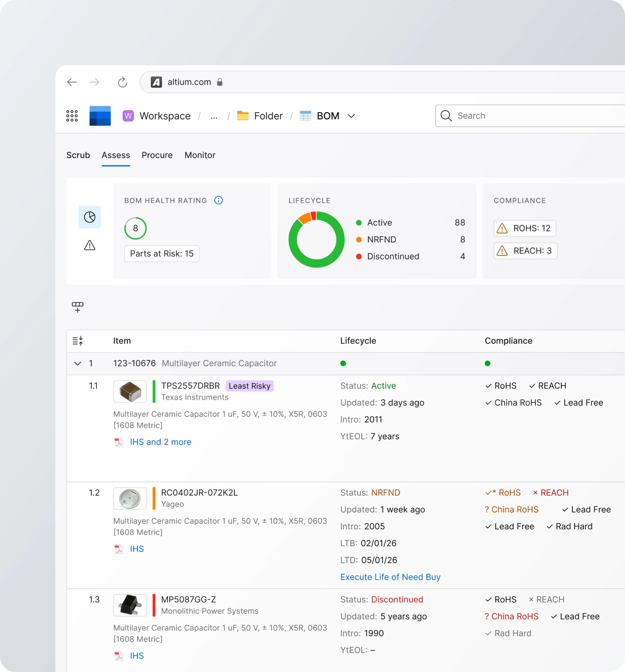Click the Least Risky tag

(x=250, y=386)
